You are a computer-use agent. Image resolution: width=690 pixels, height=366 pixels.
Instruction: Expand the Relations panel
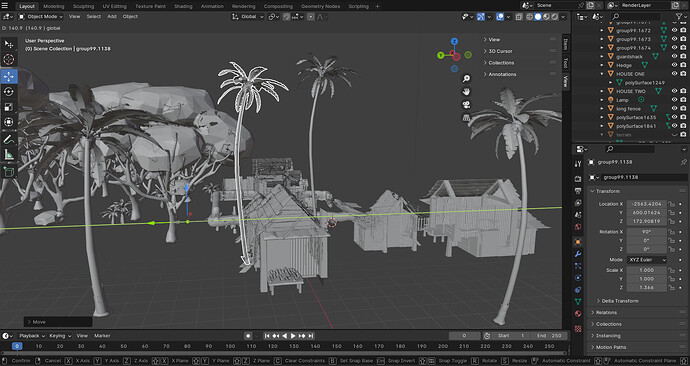pos(606,312)
